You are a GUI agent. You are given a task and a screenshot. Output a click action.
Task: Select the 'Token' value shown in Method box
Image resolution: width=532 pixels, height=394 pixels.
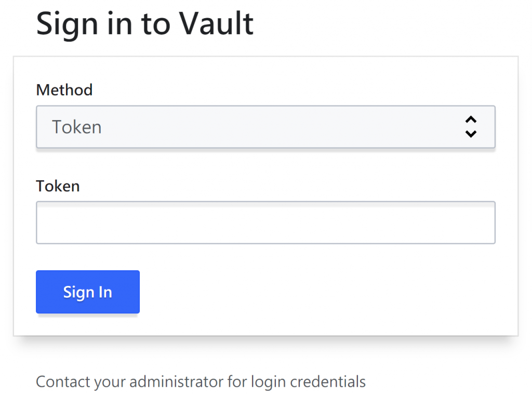click(77, 127)
